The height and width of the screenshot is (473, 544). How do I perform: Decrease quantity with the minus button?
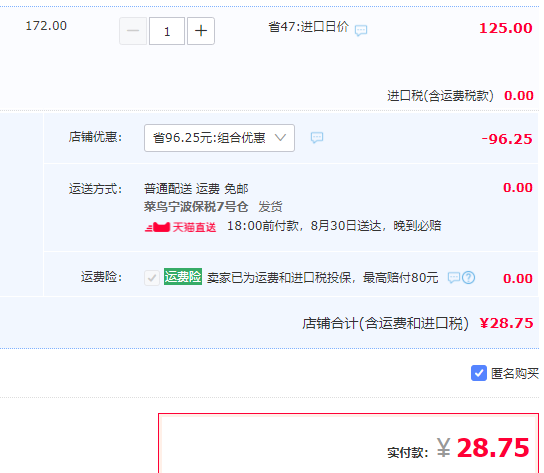pyautogui.click(x=133, y=31)
